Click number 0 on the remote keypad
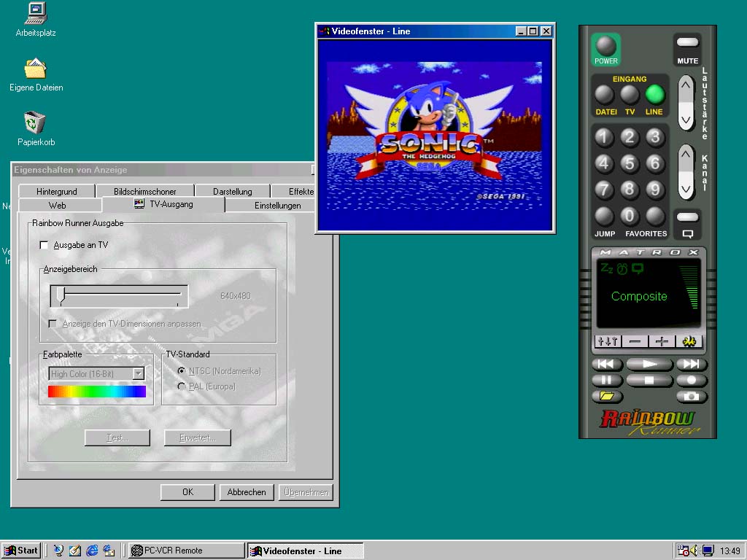This screenshot has width=747, height=560. [x=630, y=216]
